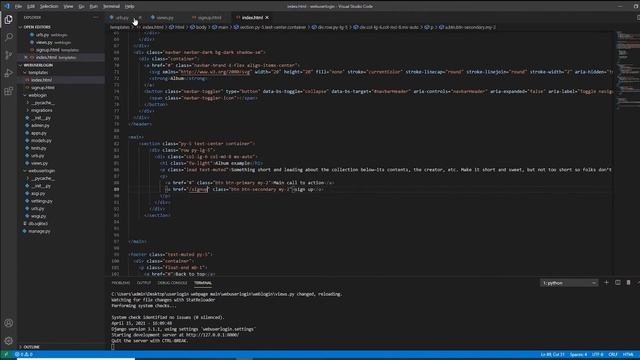Open the Run menu

93,6
